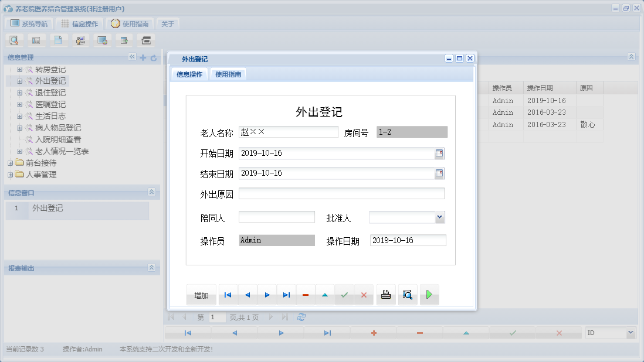This screenshot has height=362, width=644.
Task: Open the 系统导航 menu
Action: 28,23
